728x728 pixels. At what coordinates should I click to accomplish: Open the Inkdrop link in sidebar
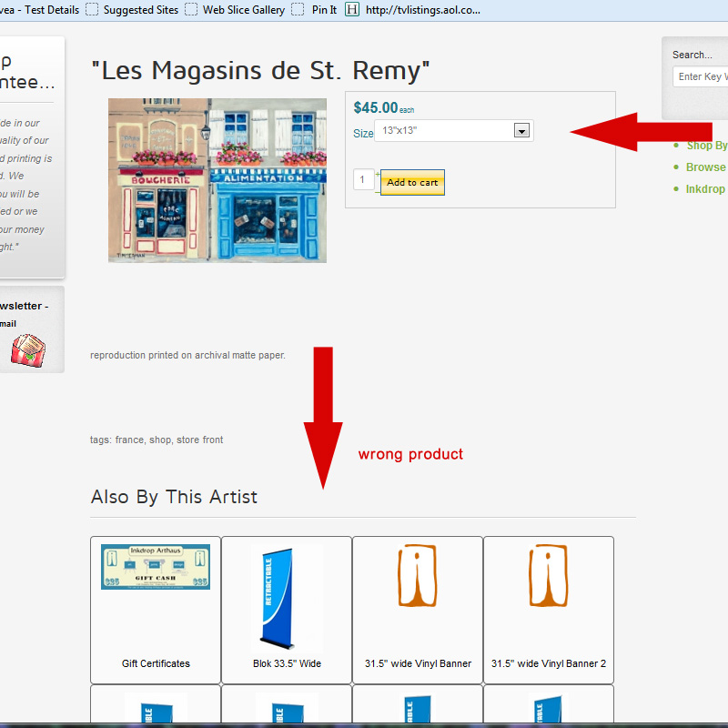(x=705, y=189)
